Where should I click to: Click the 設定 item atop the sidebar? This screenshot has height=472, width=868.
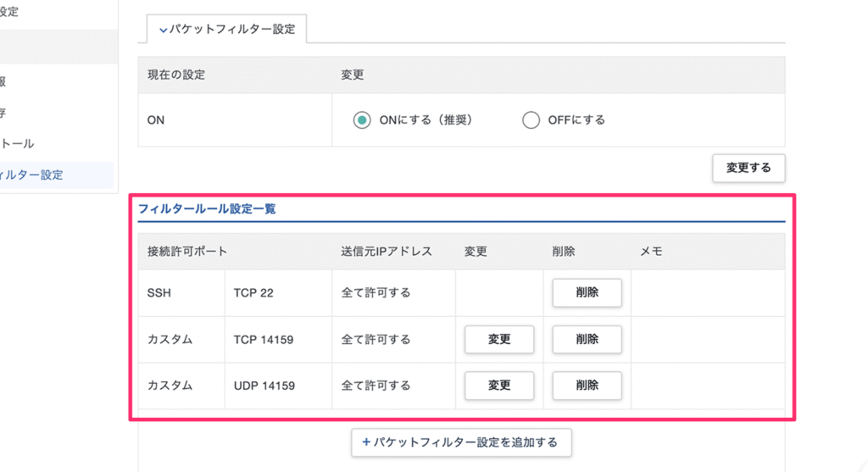click(x=9, y=13)
